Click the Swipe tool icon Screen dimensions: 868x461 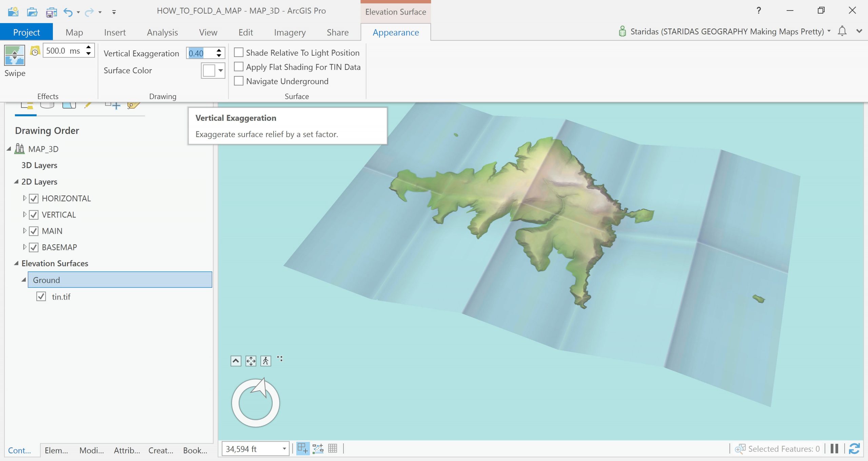pyautogui.click(x=14, y=55)
